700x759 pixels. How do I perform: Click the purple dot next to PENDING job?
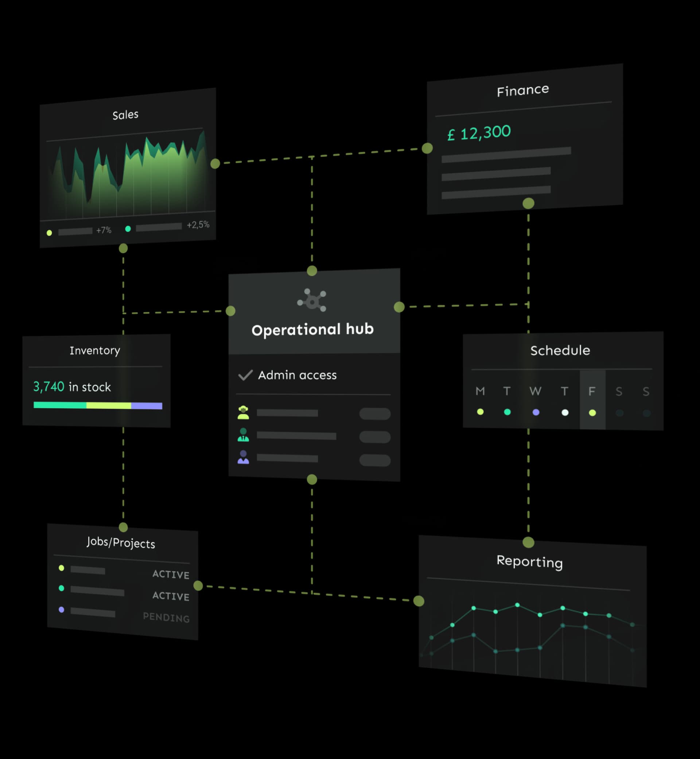[x=61, y=610]
